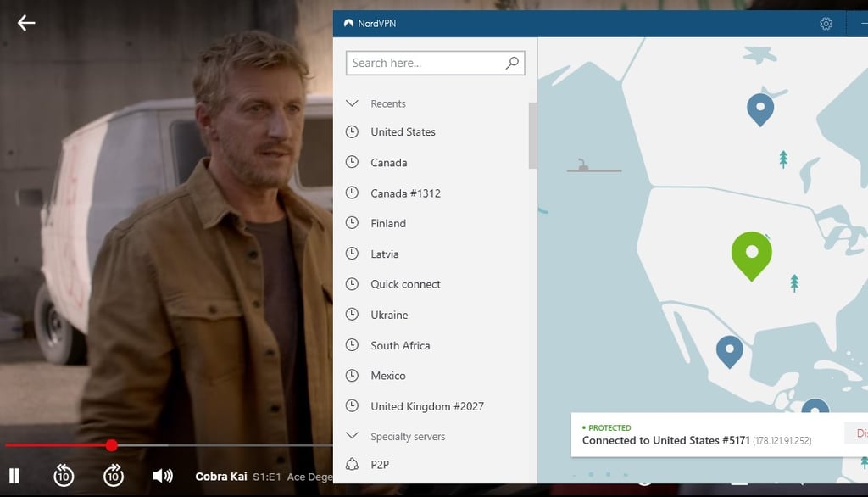868x497 pixels.
Task: Click 'Connected to United States #5171' status text
Action: click(x=666, y=440)
